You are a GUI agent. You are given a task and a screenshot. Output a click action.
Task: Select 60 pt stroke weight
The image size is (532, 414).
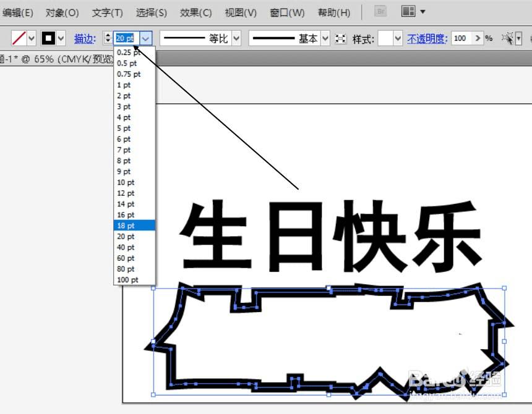(134, 258)
